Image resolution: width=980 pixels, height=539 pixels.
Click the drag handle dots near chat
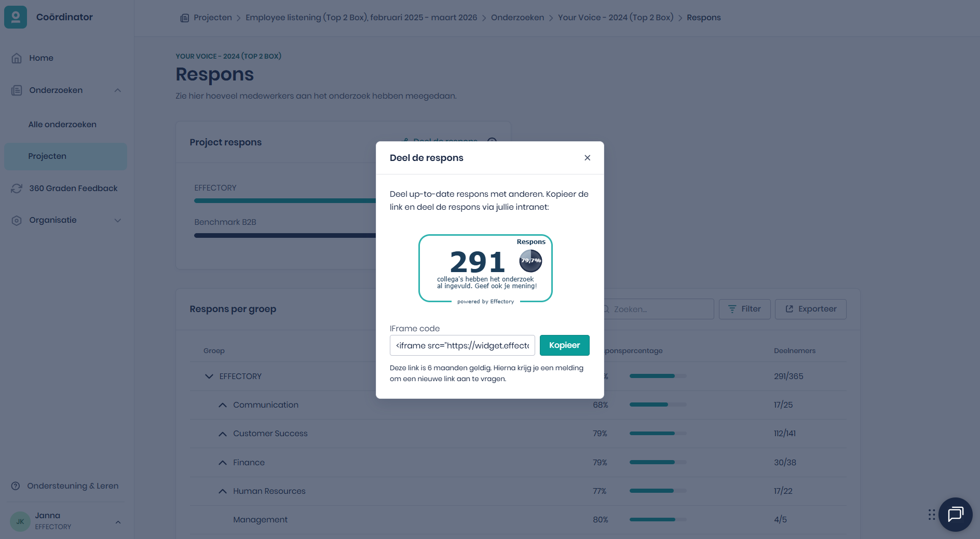932,515
